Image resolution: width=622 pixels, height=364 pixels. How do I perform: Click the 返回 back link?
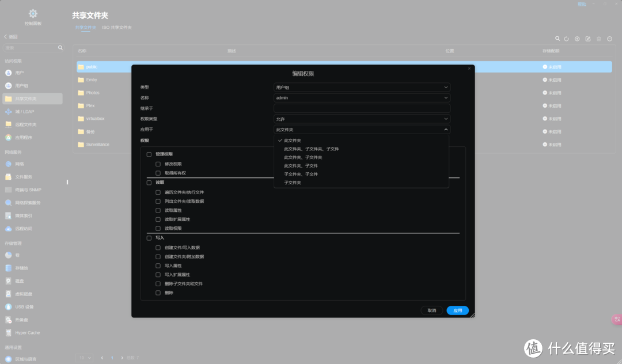point(11,36)
